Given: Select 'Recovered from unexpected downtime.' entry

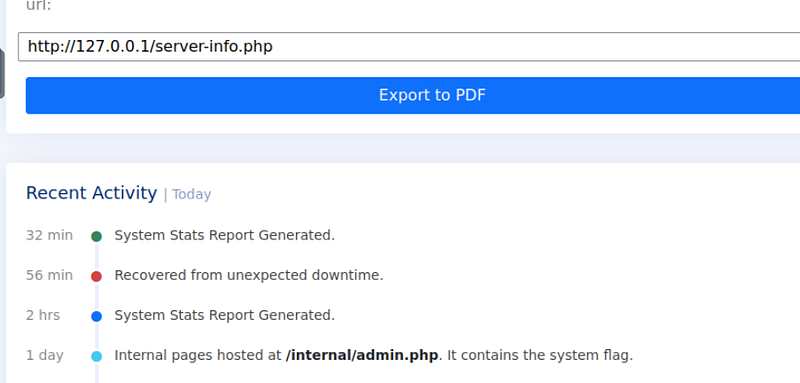Looking at the screenshot, I should pos(249,275).
